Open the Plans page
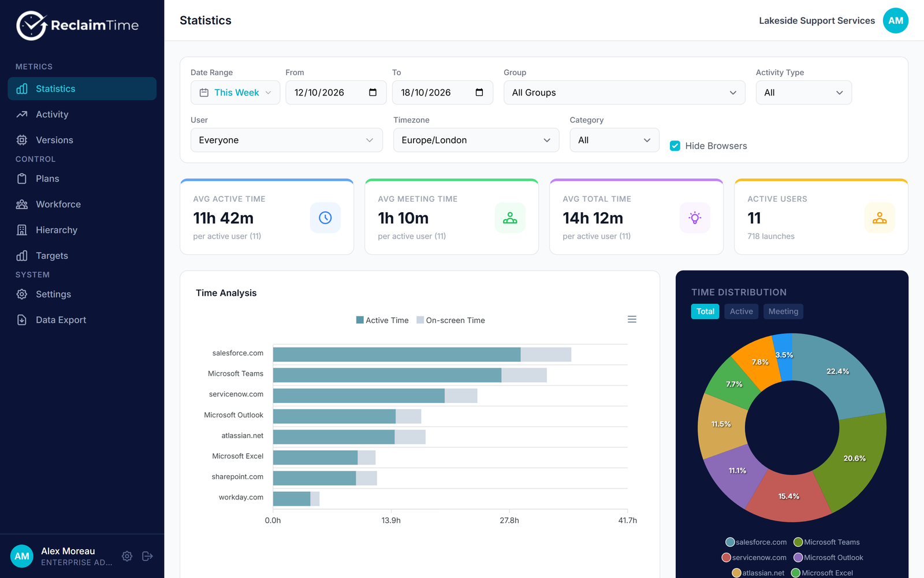The height and width of the screenshot is (578, 924). pos(82,179)
